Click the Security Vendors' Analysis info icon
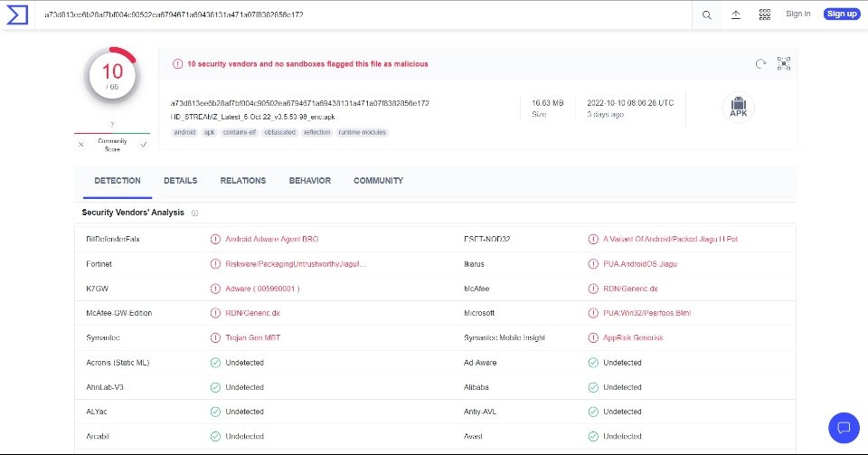The height and width of the screenshot is (455, 868). tap(195, 213)
